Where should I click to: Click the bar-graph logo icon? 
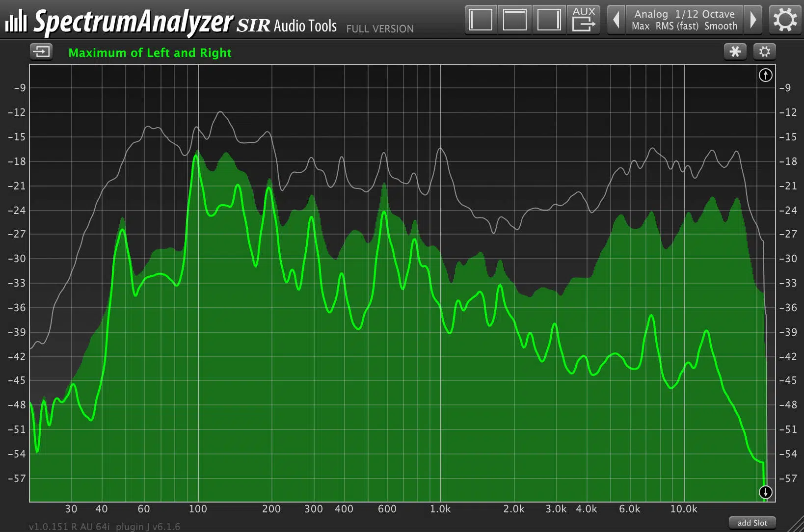[16, 21]
